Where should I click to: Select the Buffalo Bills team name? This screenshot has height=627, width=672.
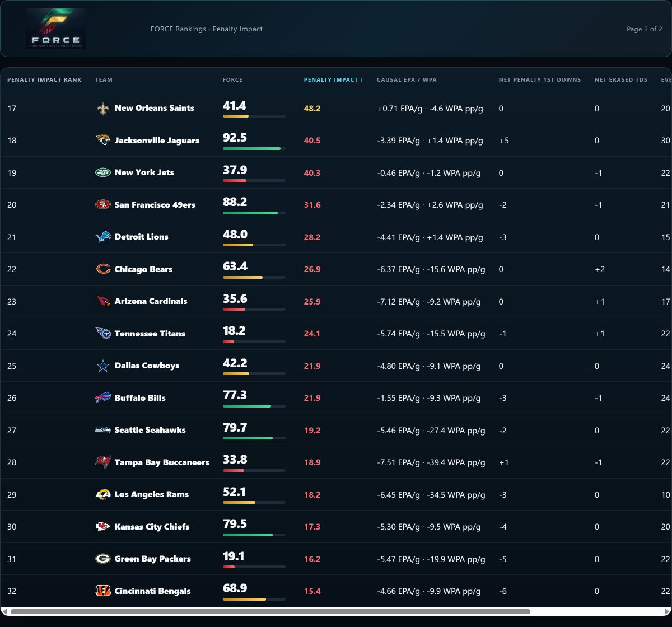140,398
